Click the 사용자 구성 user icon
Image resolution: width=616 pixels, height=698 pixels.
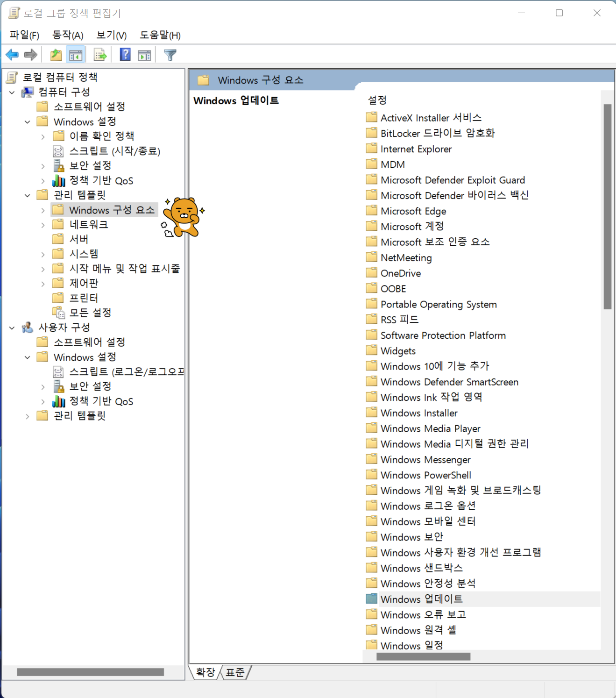28,328
